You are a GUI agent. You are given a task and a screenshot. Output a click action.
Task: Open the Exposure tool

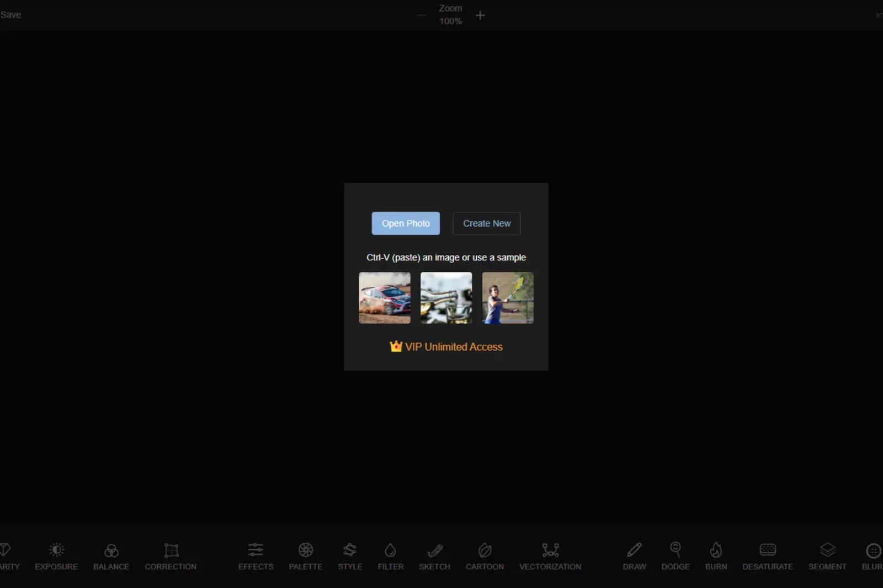click(56, 556)
